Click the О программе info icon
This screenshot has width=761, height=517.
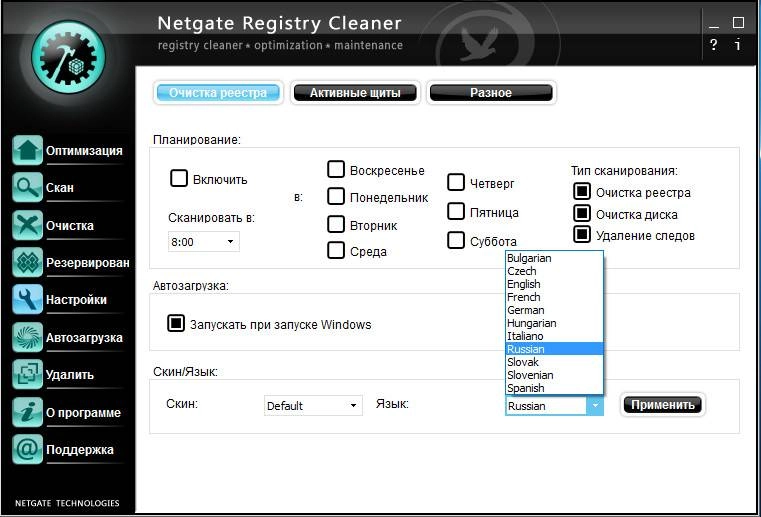point(27,412)
